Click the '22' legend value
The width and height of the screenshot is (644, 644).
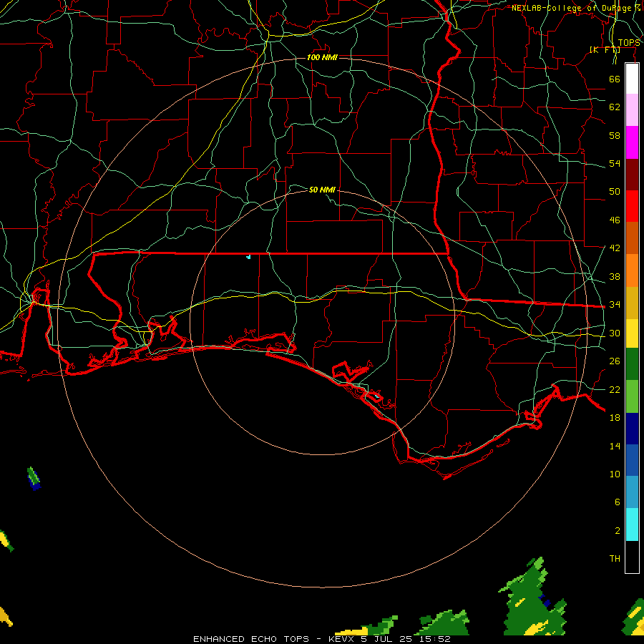pos(615,390)
